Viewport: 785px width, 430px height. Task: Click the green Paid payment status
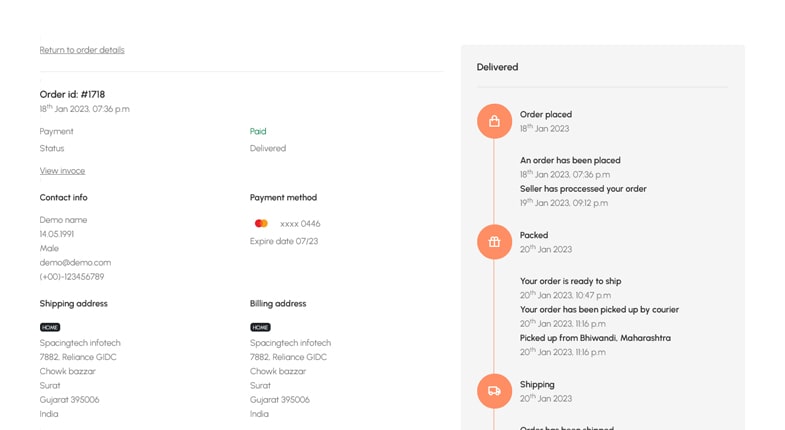point(258,131)
